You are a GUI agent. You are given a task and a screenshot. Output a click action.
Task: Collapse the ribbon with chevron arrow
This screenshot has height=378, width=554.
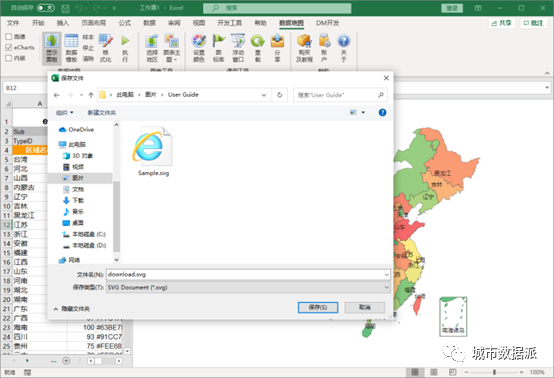point(547,73)
